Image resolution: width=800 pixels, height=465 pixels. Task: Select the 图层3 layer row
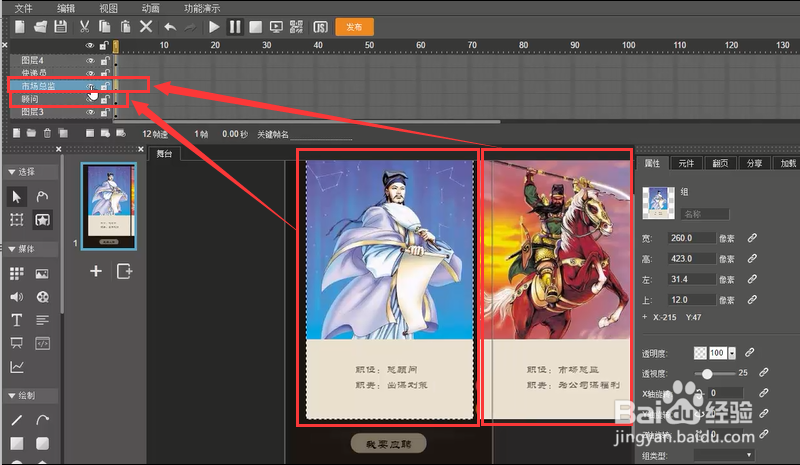[x=61, y=112]
